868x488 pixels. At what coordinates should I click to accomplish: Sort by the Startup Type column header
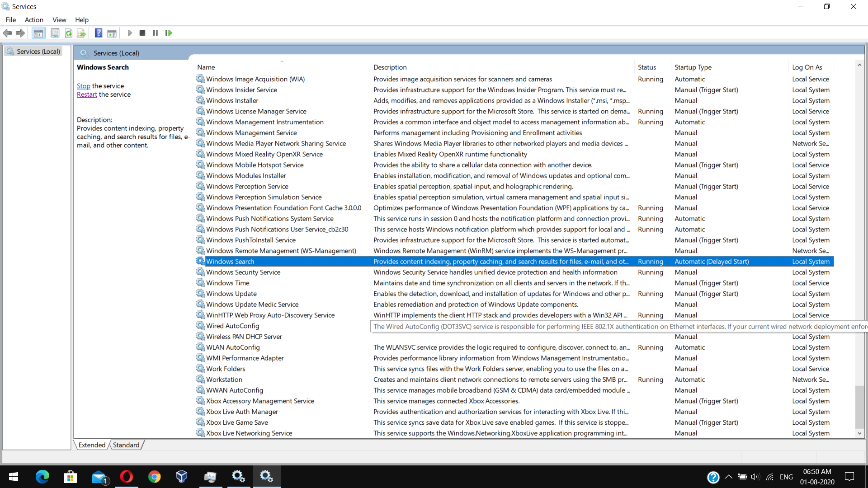coord(693,67)
